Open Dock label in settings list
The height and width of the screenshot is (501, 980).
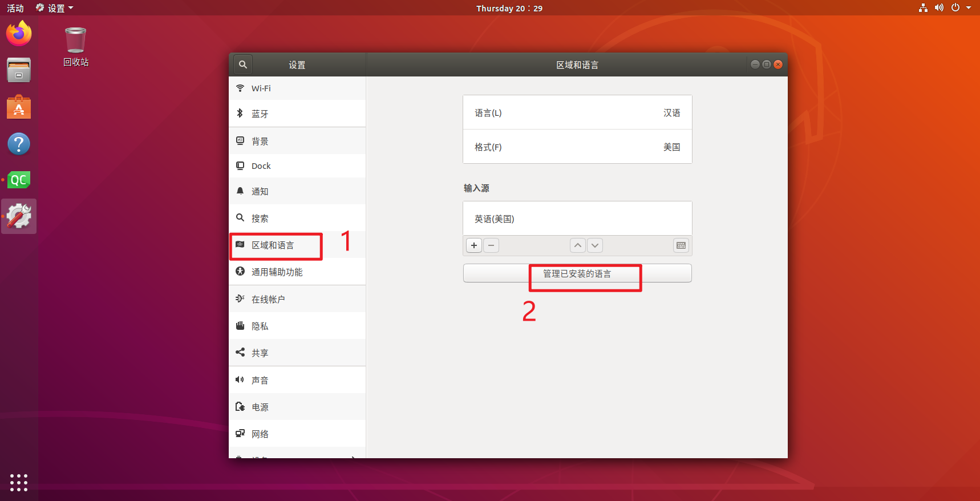click(261, 166)
